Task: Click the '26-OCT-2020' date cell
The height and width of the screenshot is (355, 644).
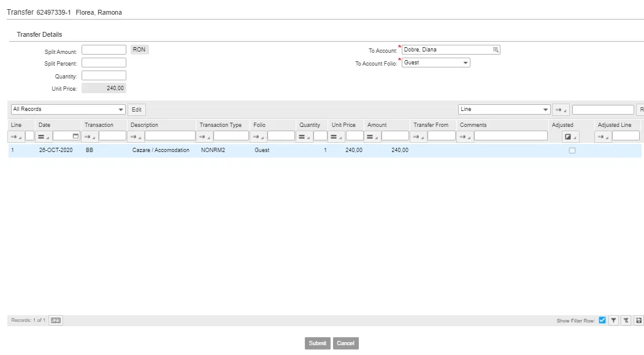Action: click(56, 150)
